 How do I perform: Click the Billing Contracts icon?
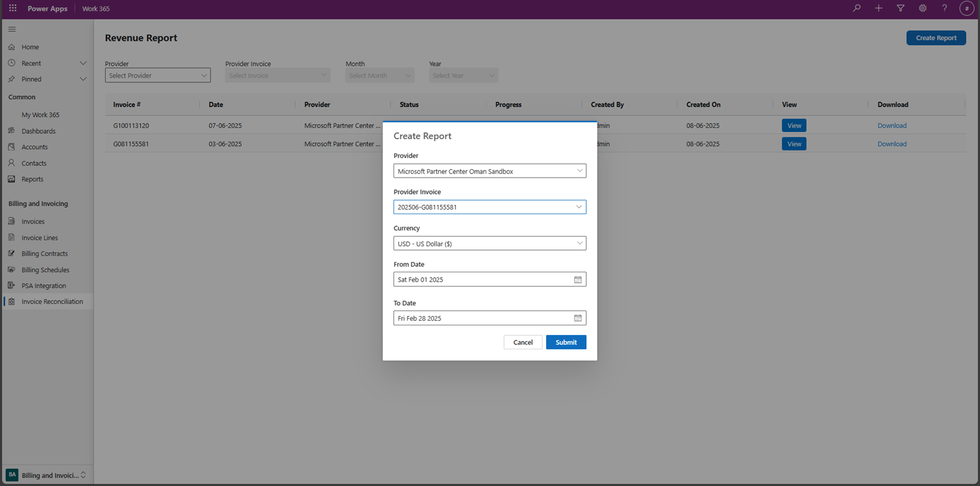[x=12, y=253]
